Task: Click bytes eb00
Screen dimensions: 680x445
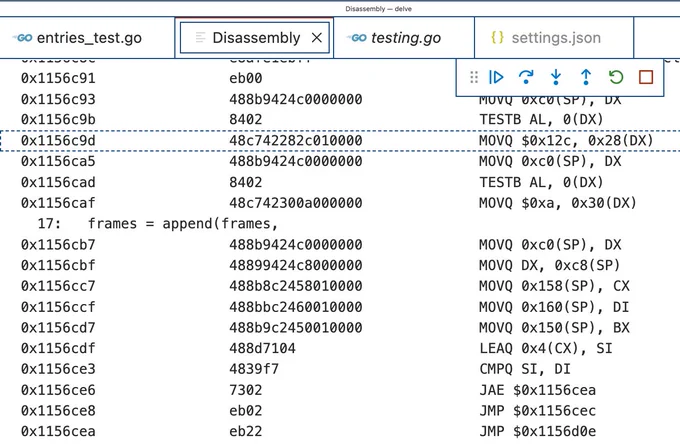Action: point(245,78)
